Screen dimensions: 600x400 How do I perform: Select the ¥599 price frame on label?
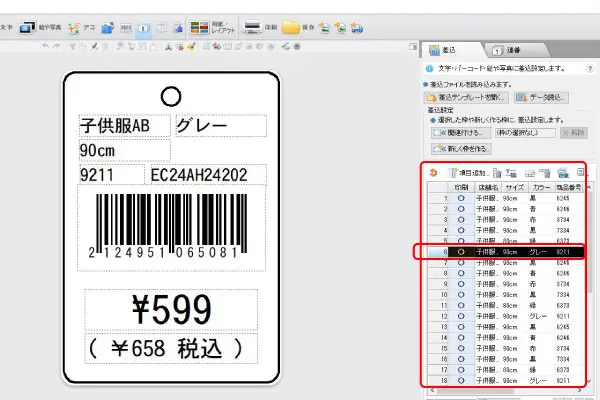171,309
